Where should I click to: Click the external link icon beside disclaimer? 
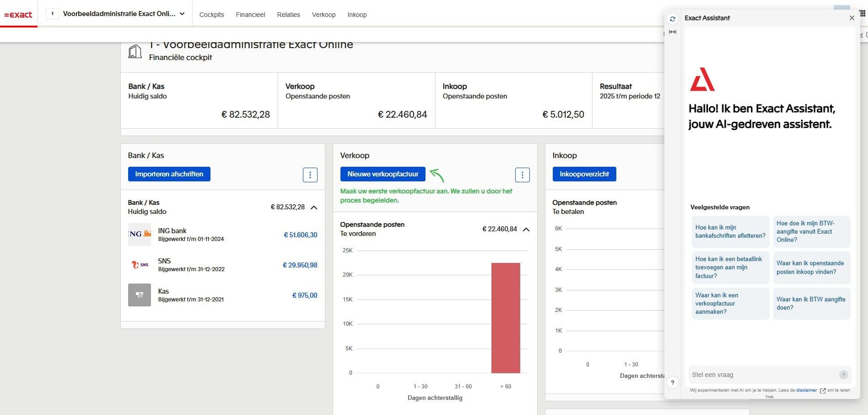(823, 391)
